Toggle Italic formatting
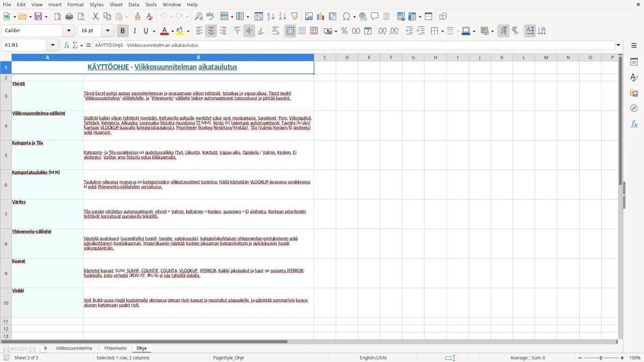 [x=135, y=31]
